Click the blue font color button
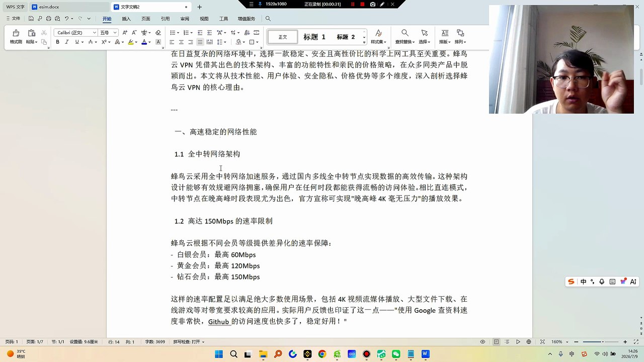The width and height of the screenshot is (644, 362). 144,42
